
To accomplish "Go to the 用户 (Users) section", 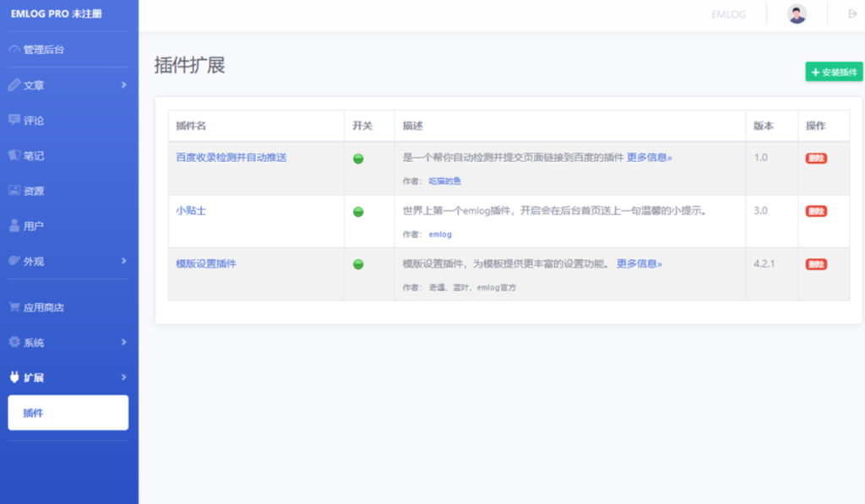I will coord(34,225).
